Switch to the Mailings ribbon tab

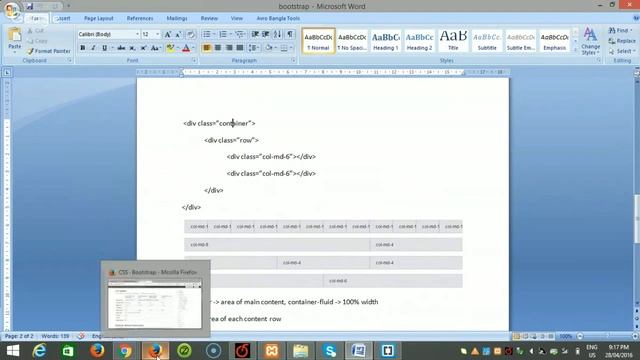coord(177,18)
